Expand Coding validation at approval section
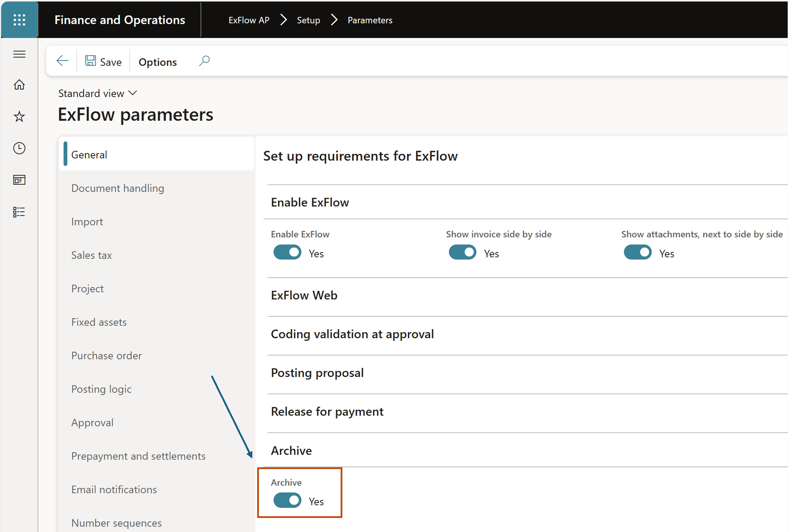 pos(525,334)
